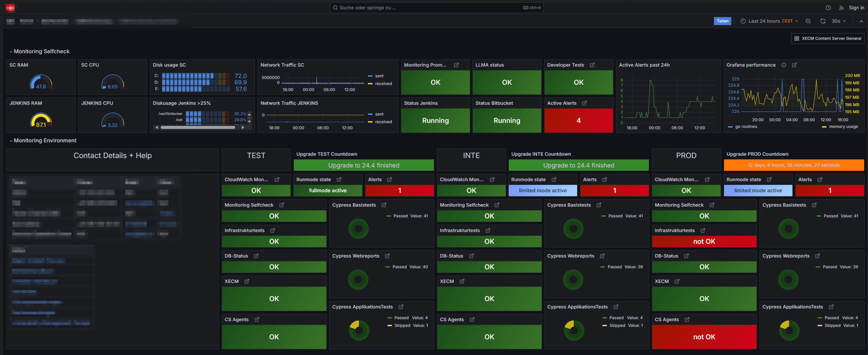Click the Teilen share button

(722, 21)
